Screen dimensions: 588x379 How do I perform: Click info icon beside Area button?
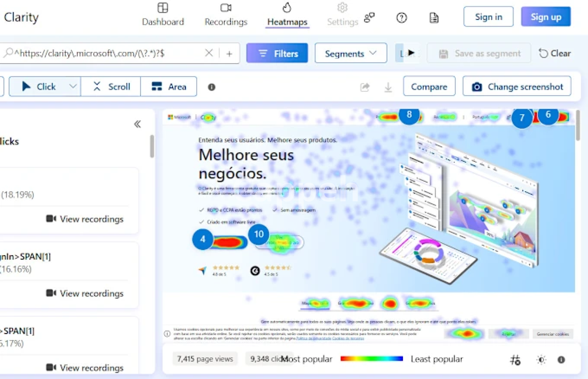211,87
